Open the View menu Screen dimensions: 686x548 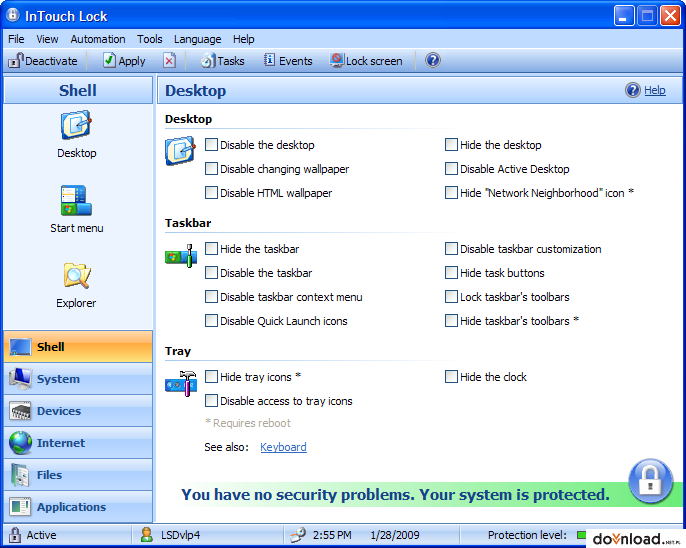pyautogui.click(x=47, y=39)
